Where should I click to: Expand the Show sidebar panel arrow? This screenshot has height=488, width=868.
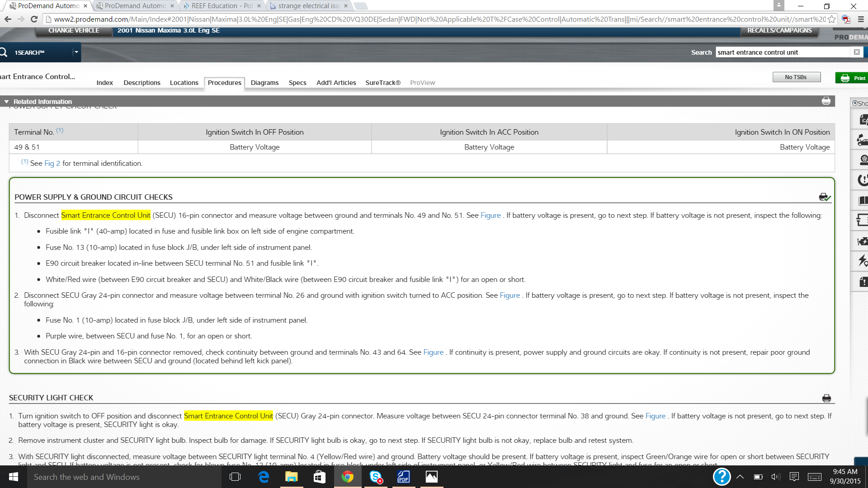pos(855,103)
